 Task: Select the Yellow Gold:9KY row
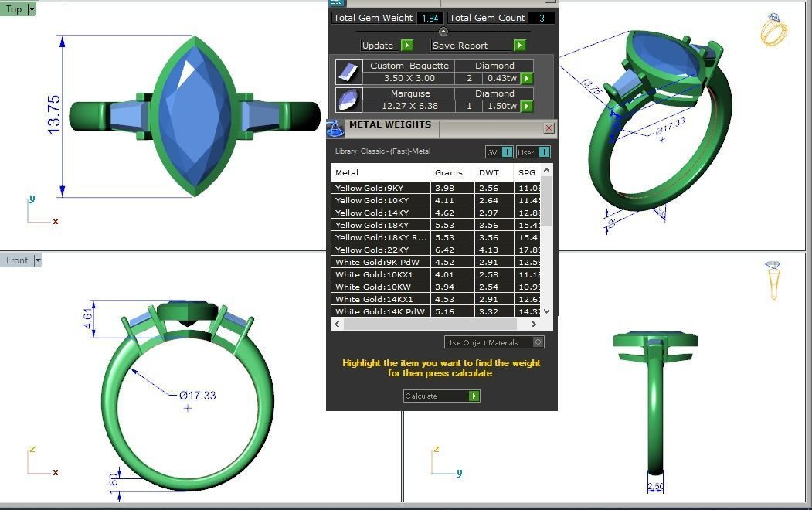(x=436, y=188)
